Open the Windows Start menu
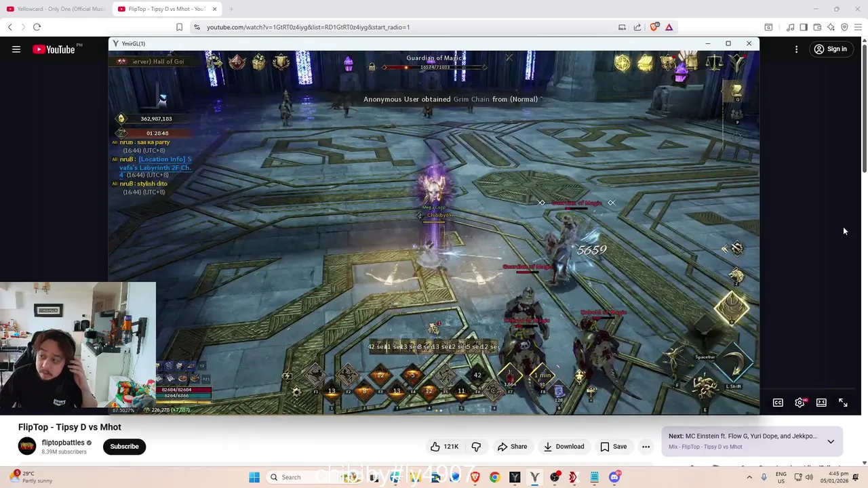Screen dimensions: 868x488 coord(254,477)
